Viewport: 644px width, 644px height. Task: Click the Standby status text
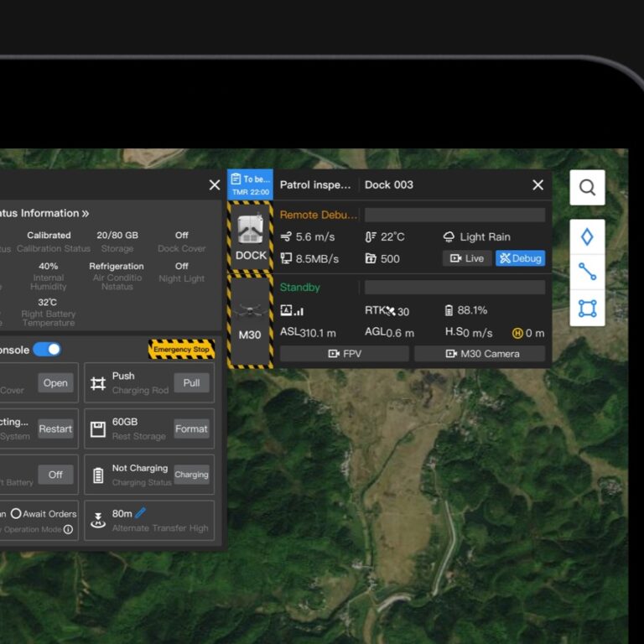click(300, 288)
